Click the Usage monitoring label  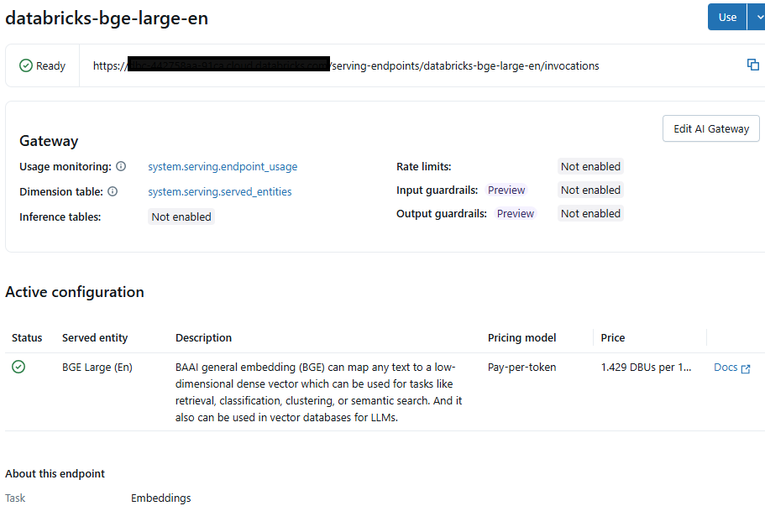[65, 167]
